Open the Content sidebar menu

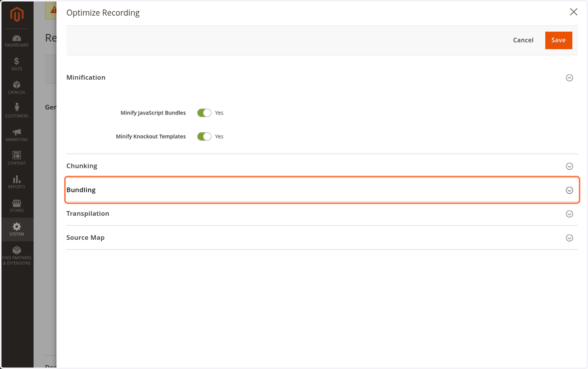17,158
